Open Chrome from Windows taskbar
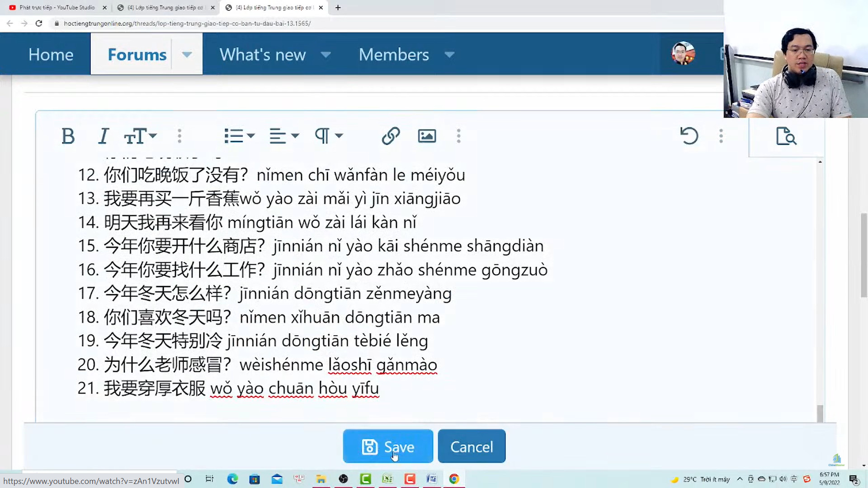The height and width of the screenshot is (488, 868). [x=454, y=479]
